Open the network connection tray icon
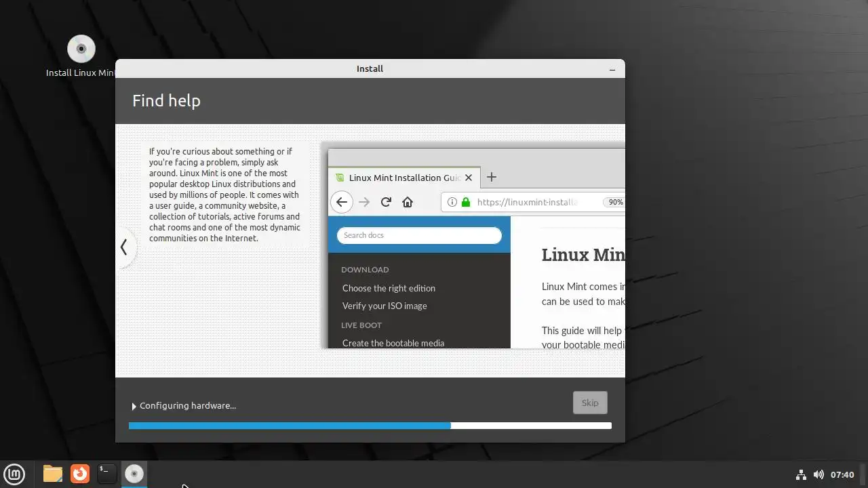The image size is (868, 488). pos(801,474)
